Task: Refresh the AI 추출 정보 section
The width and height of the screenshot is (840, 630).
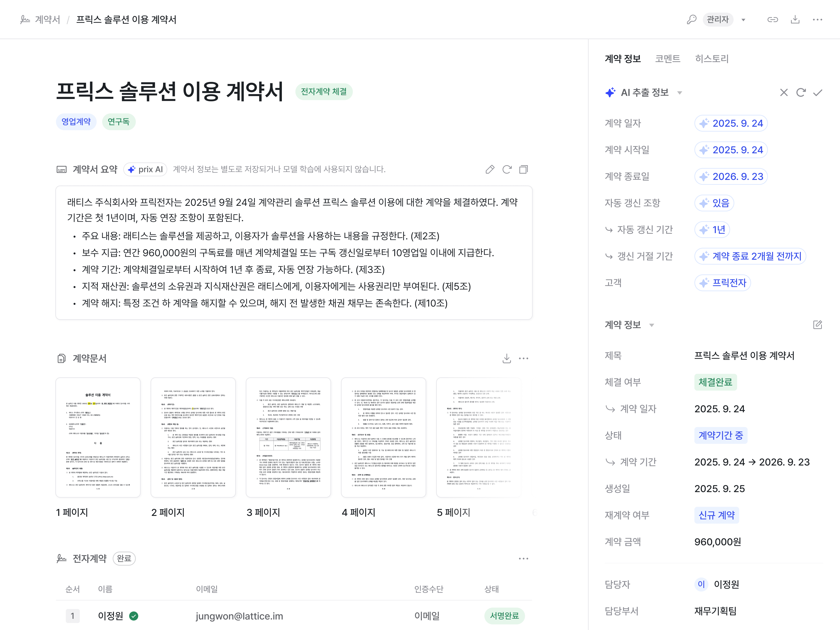Action: coord(801,93)
